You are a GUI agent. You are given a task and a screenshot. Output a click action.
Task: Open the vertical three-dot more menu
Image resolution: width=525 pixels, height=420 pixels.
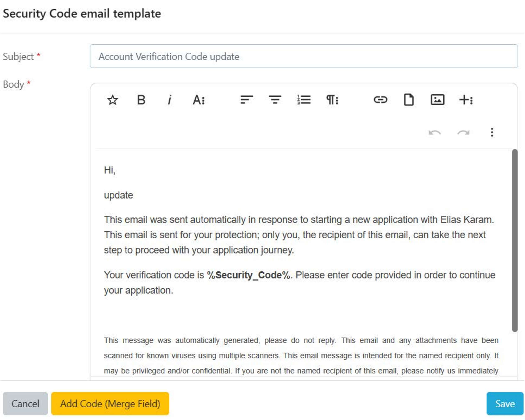492,132
